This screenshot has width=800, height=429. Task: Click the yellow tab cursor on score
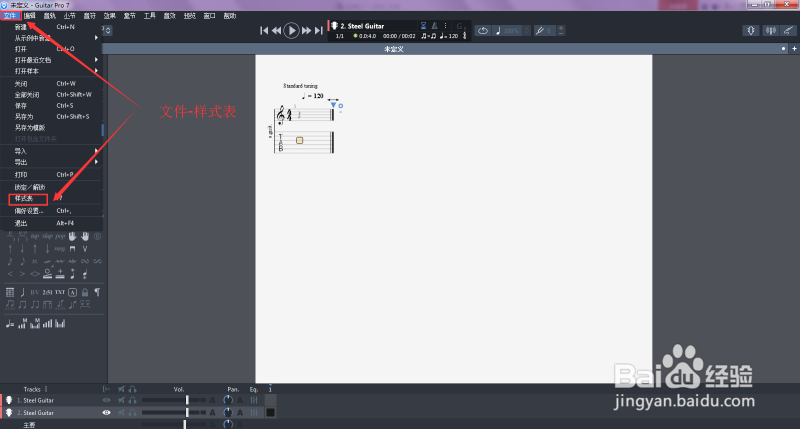click(x=299, y=140)
